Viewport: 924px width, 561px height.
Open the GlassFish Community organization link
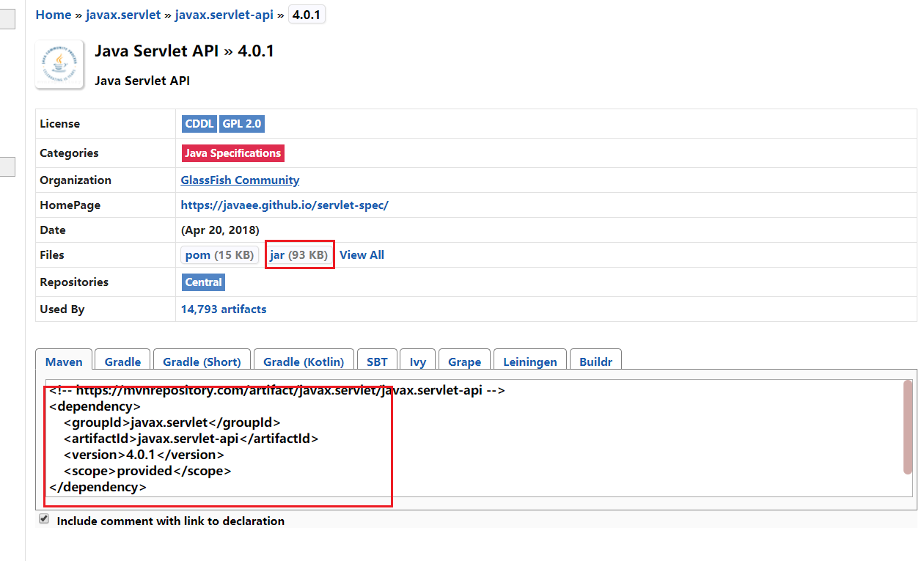[240, 180]
